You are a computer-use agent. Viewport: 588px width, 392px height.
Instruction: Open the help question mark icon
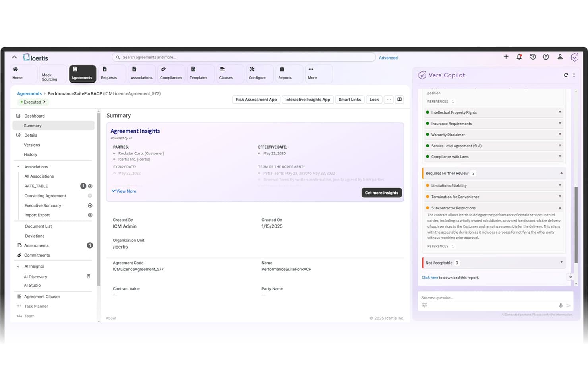546,57
